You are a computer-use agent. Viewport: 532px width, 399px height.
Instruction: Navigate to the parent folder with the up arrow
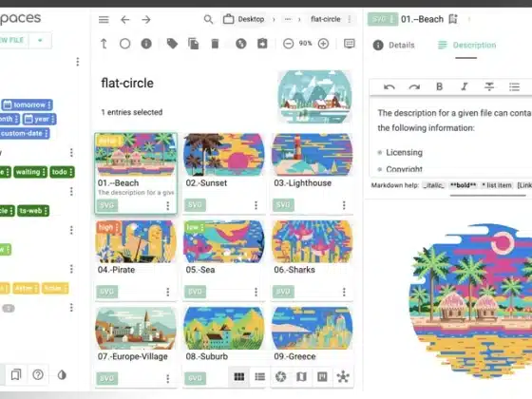(104, 44)
